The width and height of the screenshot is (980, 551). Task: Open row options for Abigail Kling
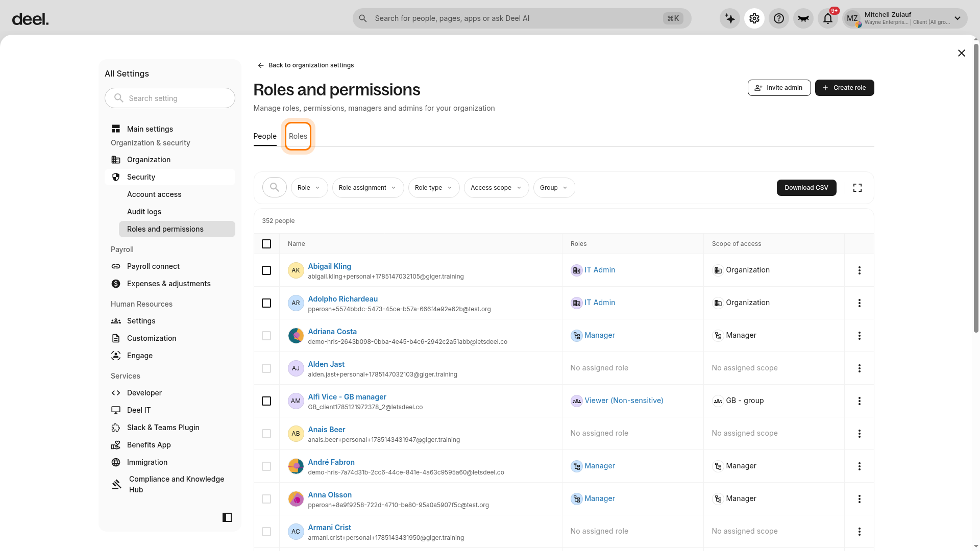pos(860,270)
